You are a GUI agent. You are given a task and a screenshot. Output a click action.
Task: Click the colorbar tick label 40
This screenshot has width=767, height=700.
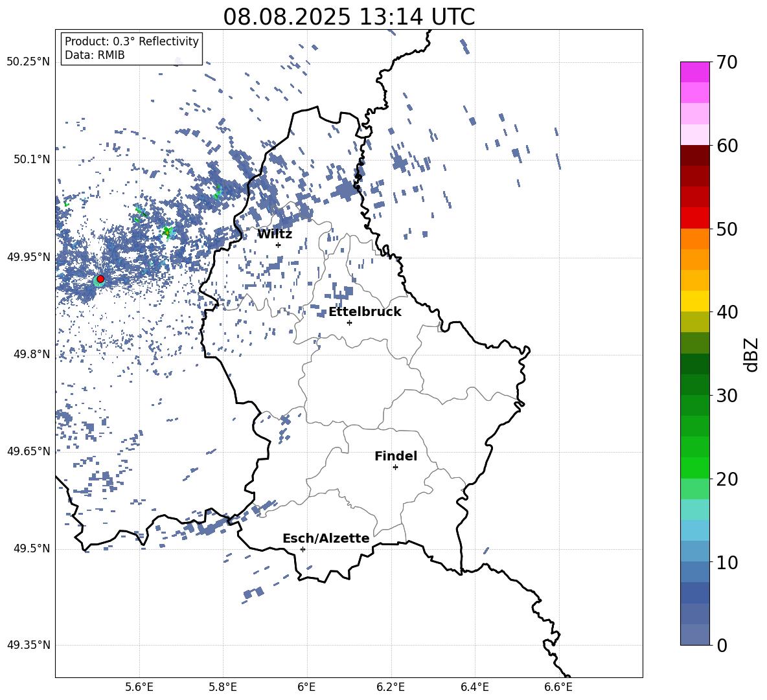point(727,312)
